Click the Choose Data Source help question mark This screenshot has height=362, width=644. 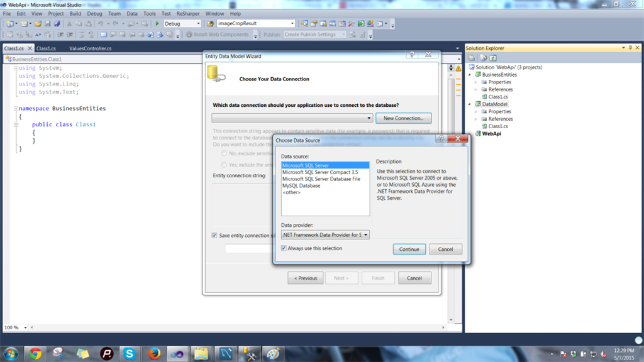tap(441, 138)
